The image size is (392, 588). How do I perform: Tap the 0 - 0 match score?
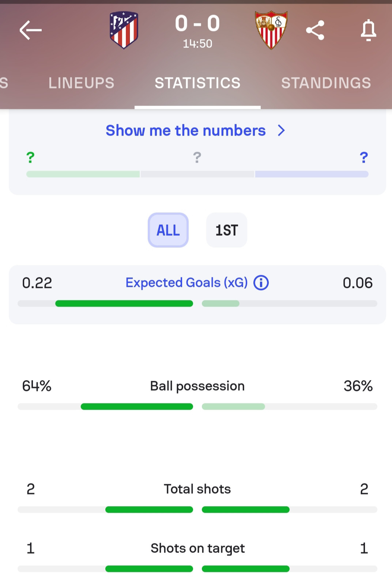click(197, 23)
